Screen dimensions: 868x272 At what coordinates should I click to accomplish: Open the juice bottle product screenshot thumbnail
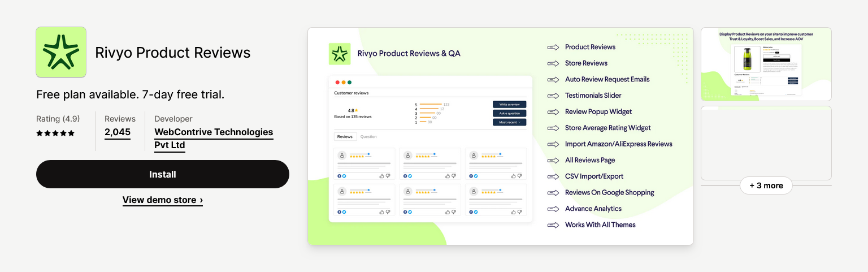click(x=766, y=64)
